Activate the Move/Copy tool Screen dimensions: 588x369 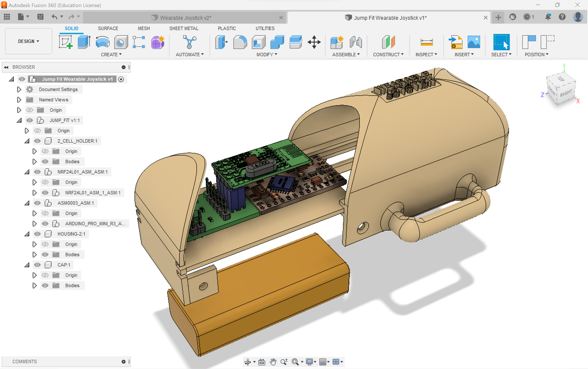tap(314, 42)
